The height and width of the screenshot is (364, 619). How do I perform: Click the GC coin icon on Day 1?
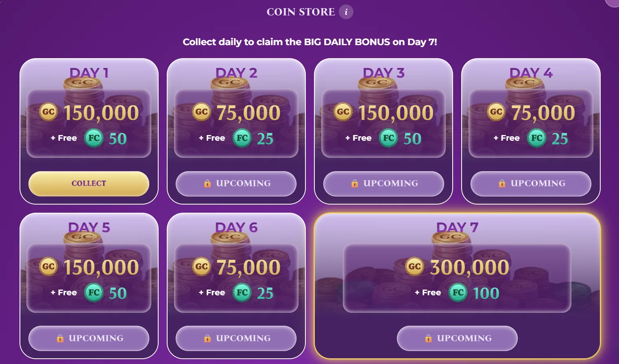(48, 112)
